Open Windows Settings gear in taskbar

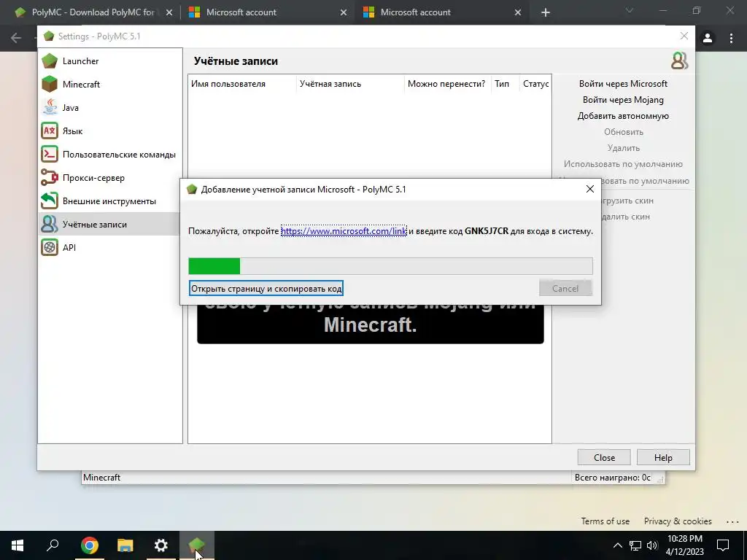coord(161,545)
